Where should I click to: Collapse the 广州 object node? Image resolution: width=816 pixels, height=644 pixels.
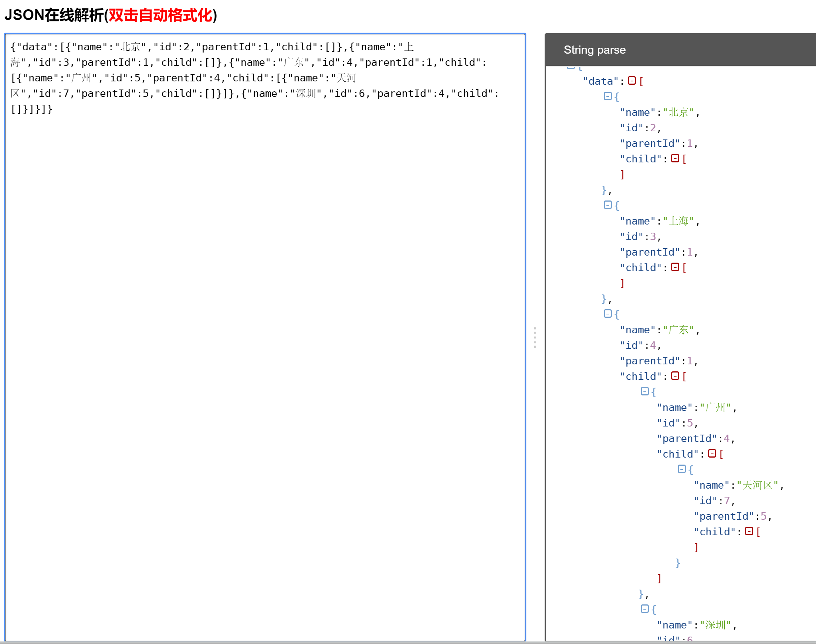coord(644,391)
